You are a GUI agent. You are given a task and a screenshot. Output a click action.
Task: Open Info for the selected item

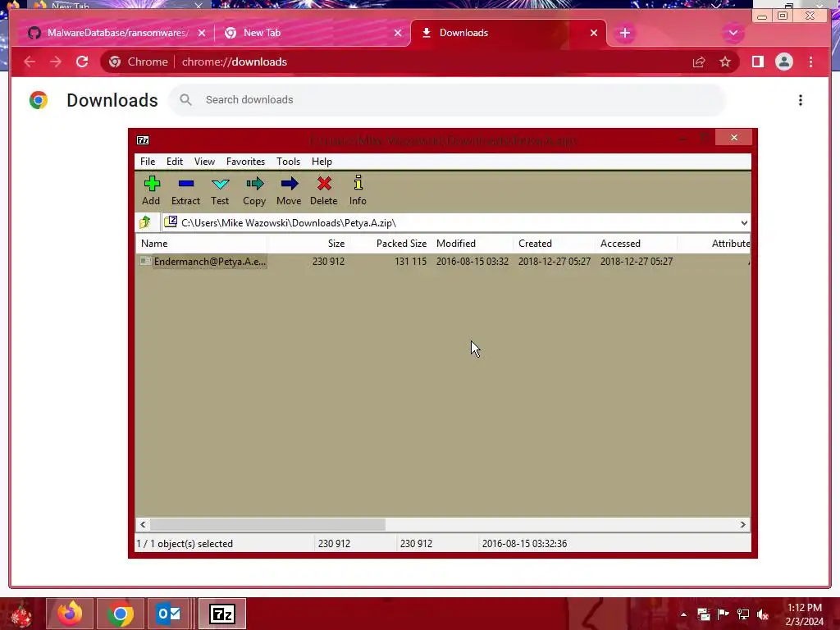[x=358, y=190]
